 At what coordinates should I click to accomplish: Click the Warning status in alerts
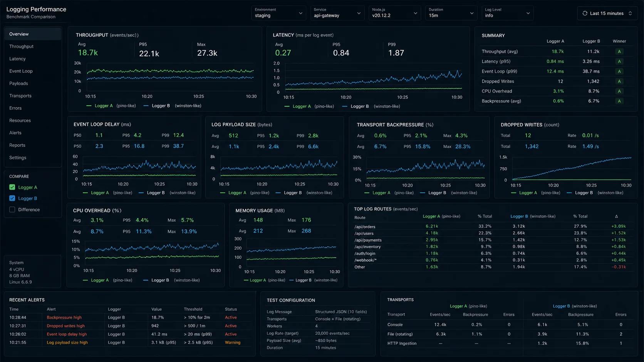[x=233, y=342]
